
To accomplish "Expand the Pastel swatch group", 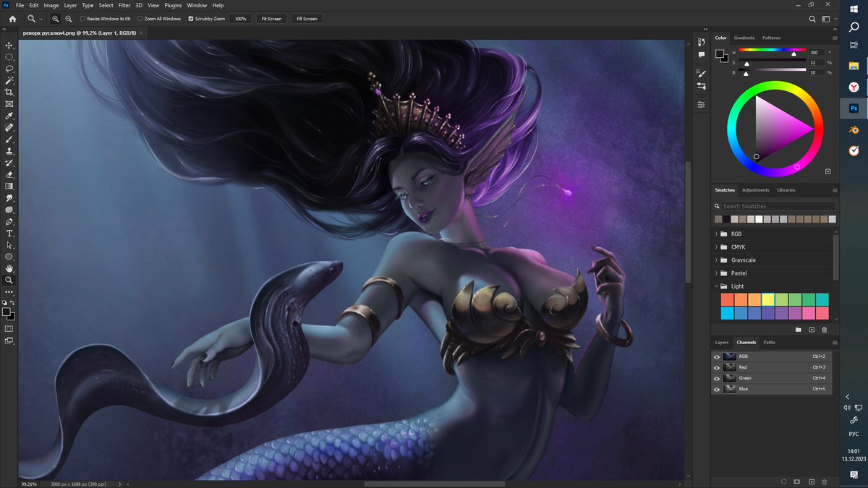I will click(x=716, y=273).
